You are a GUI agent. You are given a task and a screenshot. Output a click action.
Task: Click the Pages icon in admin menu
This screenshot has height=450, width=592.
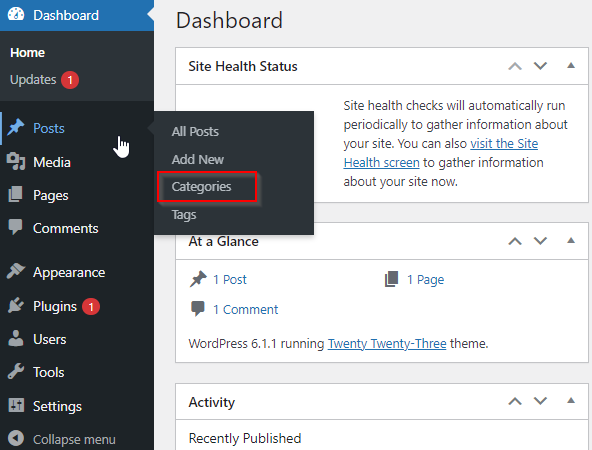pyautogui.click(x=16, y=194)
